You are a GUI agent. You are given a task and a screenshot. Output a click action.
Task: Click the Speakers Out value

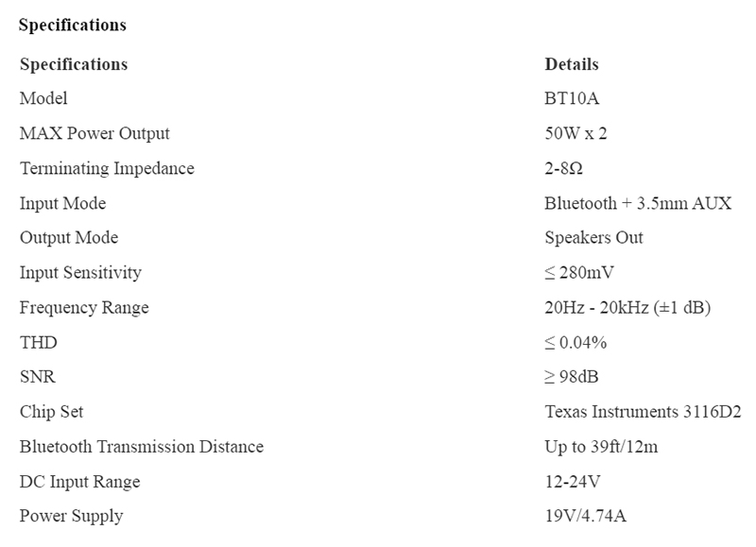pos(593,237)
